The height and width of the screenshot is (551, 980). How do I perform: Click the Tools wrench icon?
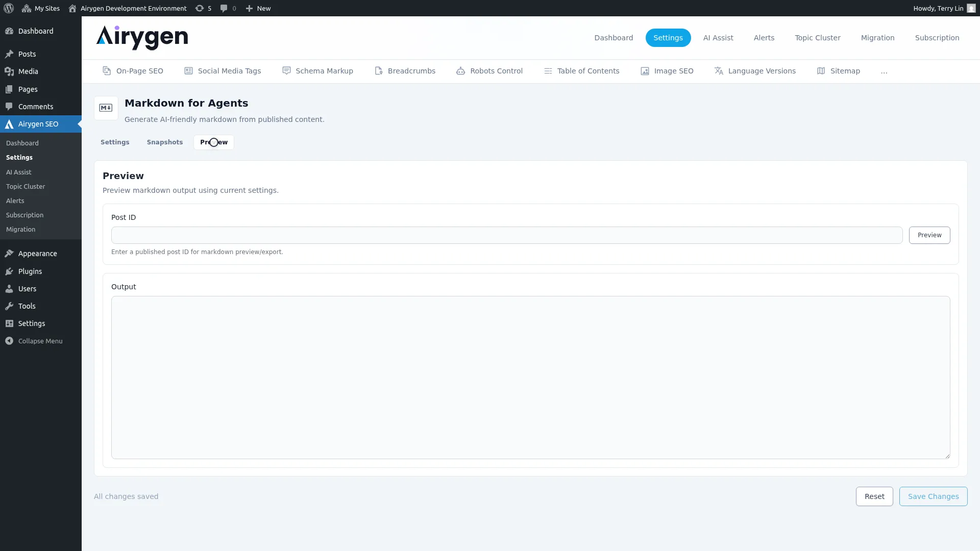tap(9, 306)
